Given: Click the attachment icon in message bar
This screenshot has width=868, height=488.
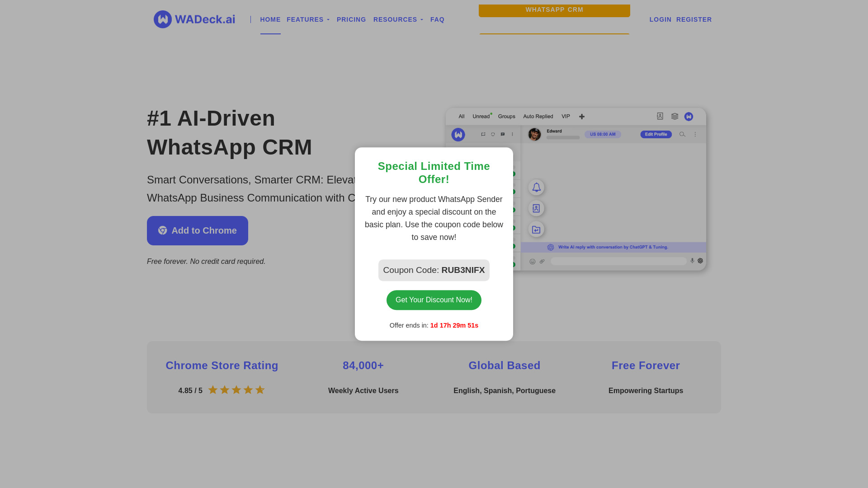Looking at the screenshot, I should 542,261.
